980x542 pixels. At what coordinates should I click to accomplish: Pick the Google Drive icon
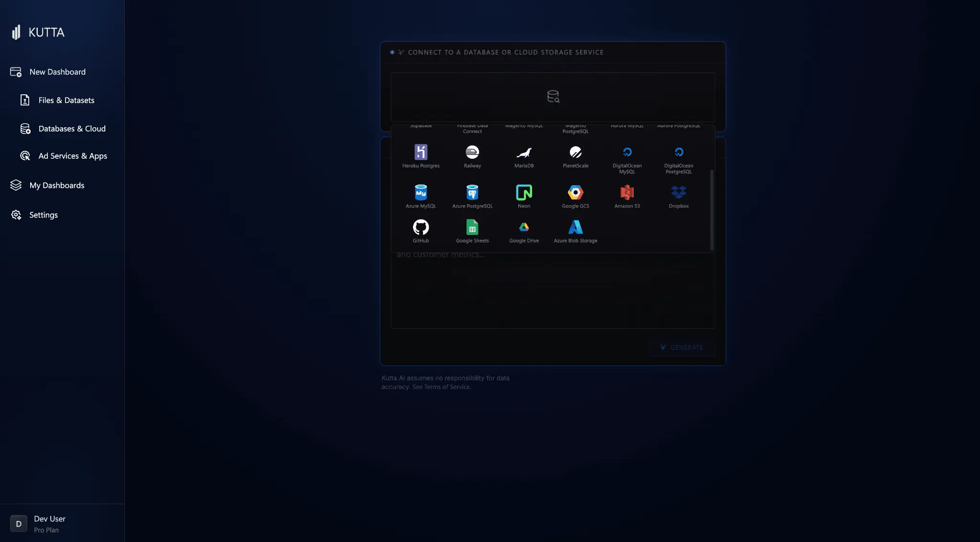524,227
